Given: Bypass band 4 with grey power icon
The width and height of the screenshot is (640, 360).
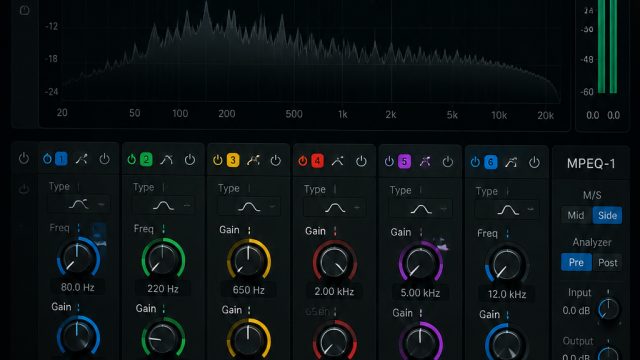Looking at the screenshot, I should click(361, 161).
